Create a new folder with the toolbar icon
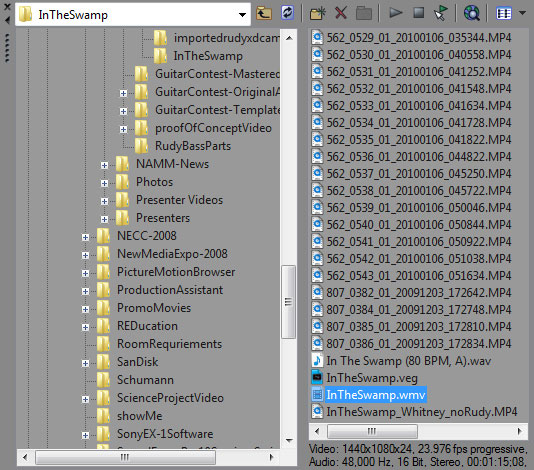Screen dimensions: 534x470 pyautogui.click(x=317, y=14)
